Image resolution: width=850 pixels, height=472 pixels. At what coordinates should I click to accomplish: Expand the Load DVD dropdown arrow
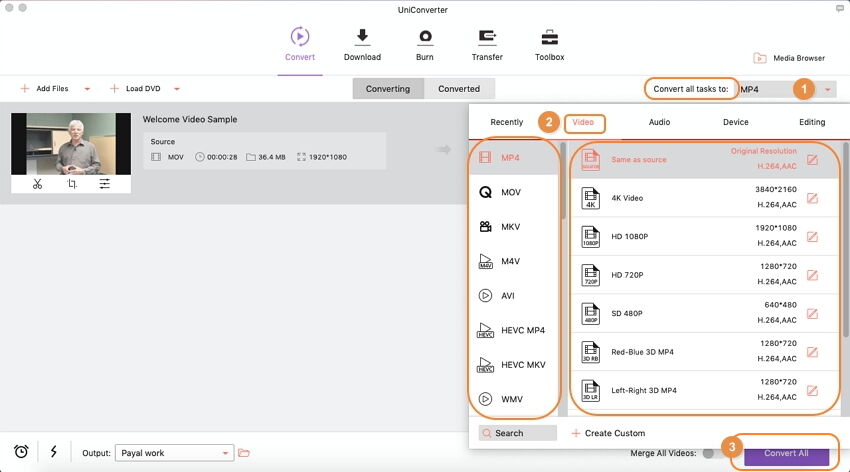click(x=177, y=89)
